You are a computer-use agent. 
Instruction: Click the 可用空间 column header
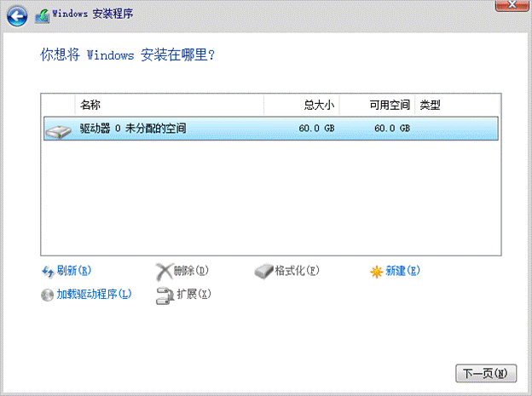[377, 105]
